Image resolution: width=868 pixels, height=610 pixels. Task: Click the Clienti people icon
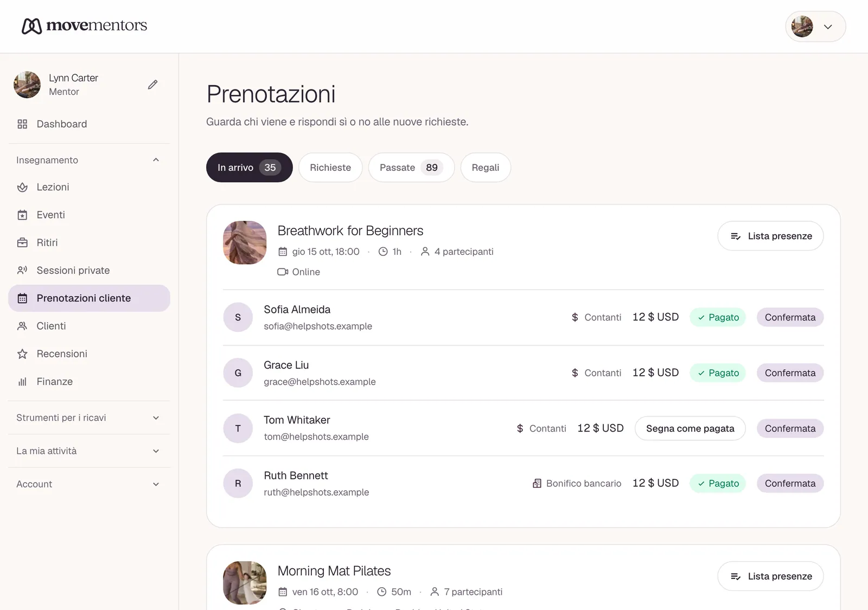22,326
